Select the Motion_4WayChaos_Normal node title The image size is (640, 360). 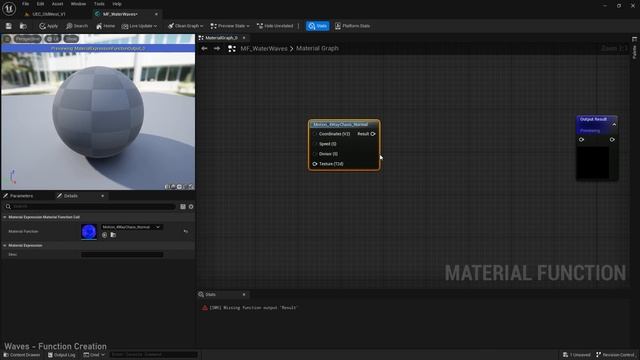(x=341, y=124)
